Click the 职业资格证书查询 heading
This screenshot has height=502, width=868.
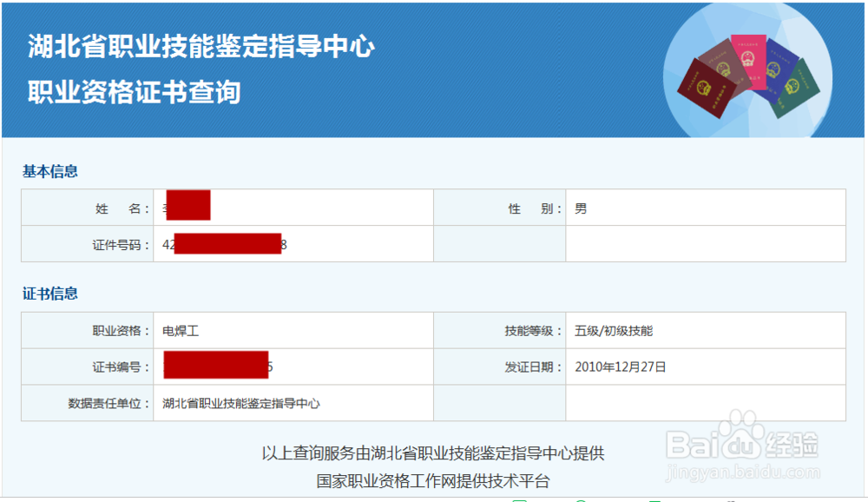point(135,92)
